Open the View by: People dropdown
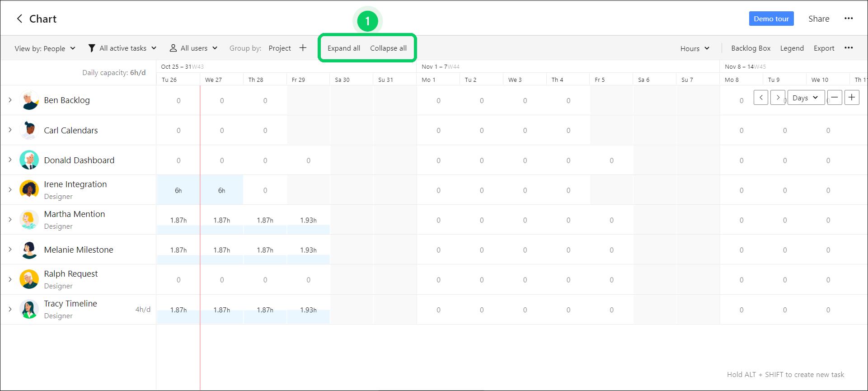Viewport: 868px width, 391px height. click(x=45, y=48)
